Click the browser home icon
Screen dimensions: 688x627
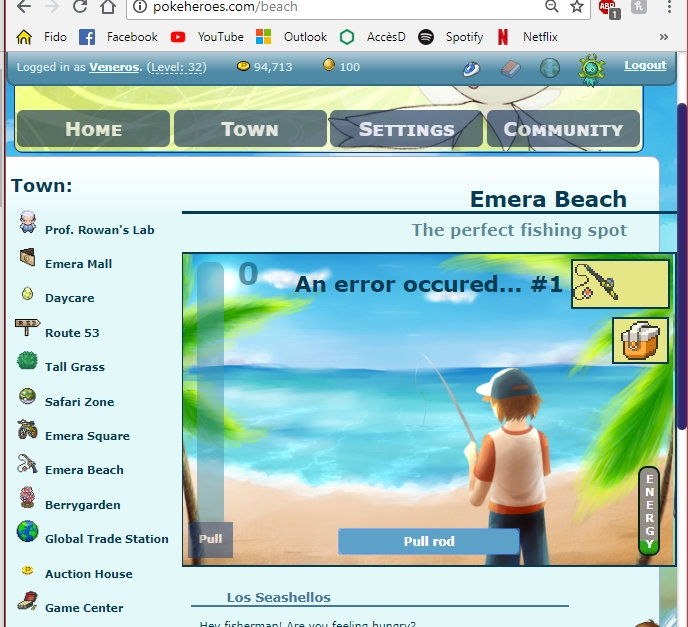pyautogui.click(x=108, y=7)
